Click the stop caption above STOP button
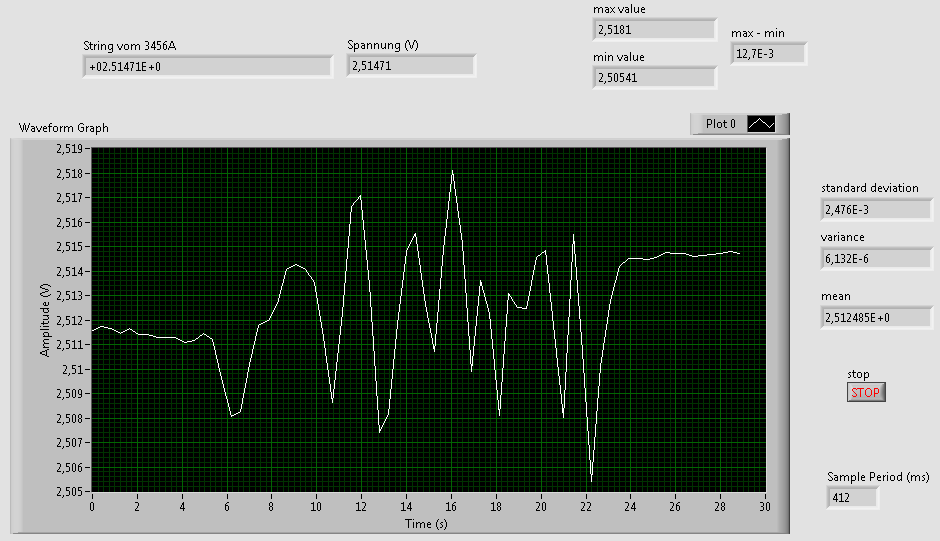This screenshot has height=541, width=940. click(858, 374)
